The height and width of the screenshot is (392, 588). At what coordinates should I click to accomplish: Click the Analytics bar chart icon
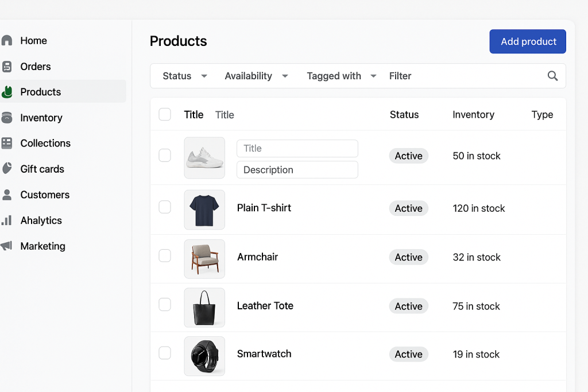[x=7, y=220]
